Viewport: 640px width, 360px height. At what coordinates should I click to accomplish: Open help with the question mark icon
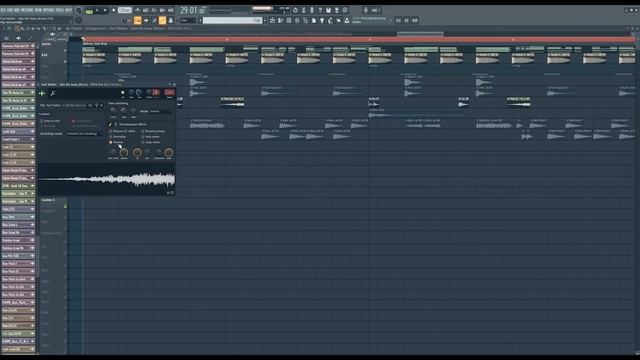[x=320, y=10]
